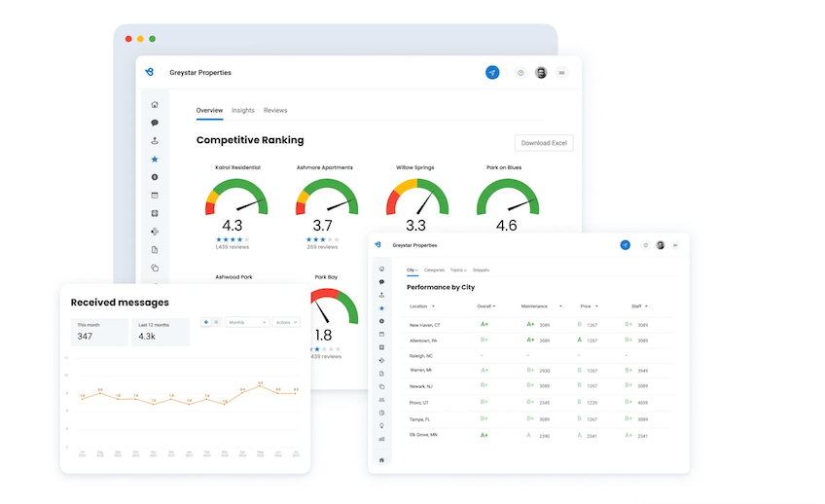Switch to chart view in Received messages

(x=205, y=322)
